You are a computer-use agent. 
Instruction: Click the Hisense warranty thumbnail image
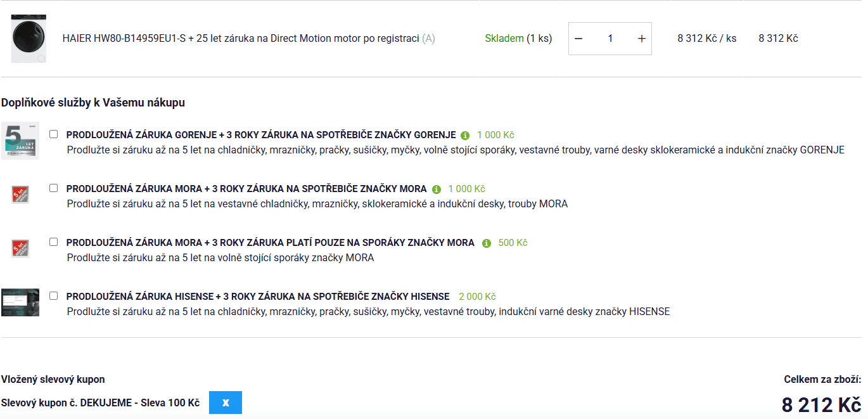[20, 302]
